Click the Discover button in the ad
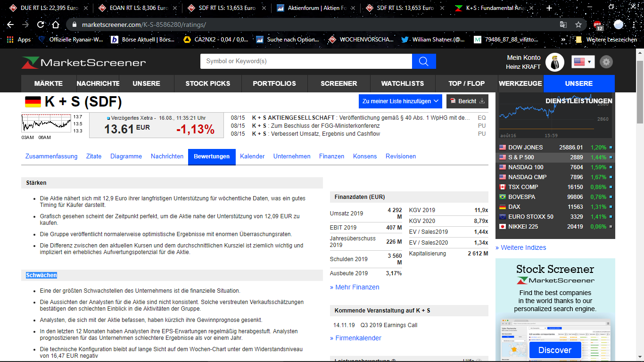This screenshot has width=644, height=362. [x=555, y=350]
